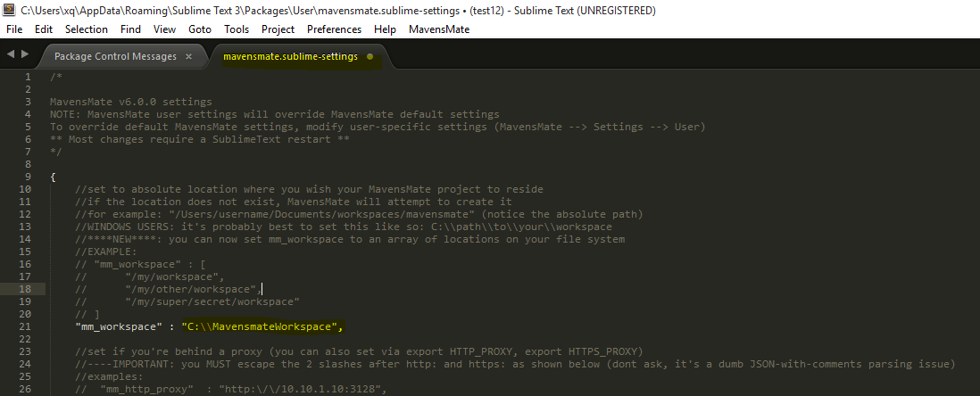Image resolution: width=980 pixels, height=396 pixels.
Task: Click the "//EXAMPLE:" comment on line 15
Action: (106, 252)
